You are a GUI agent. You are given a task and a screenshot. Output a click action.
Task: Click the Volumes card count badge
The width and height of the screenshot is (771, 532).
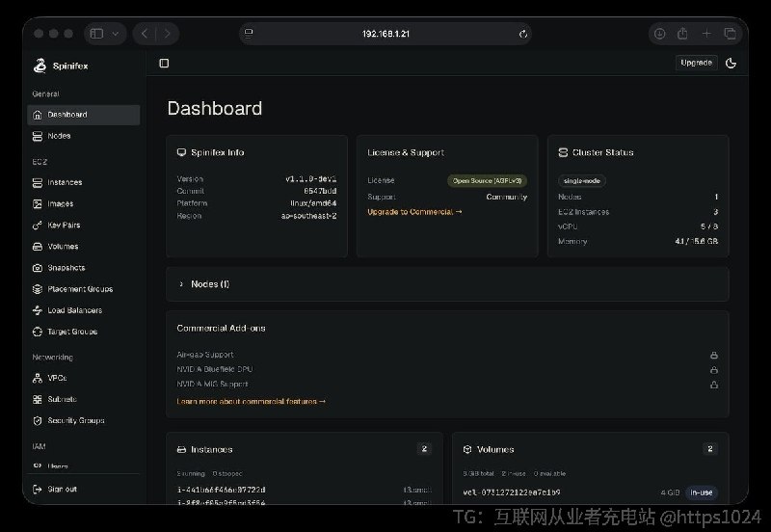point(710,449)
